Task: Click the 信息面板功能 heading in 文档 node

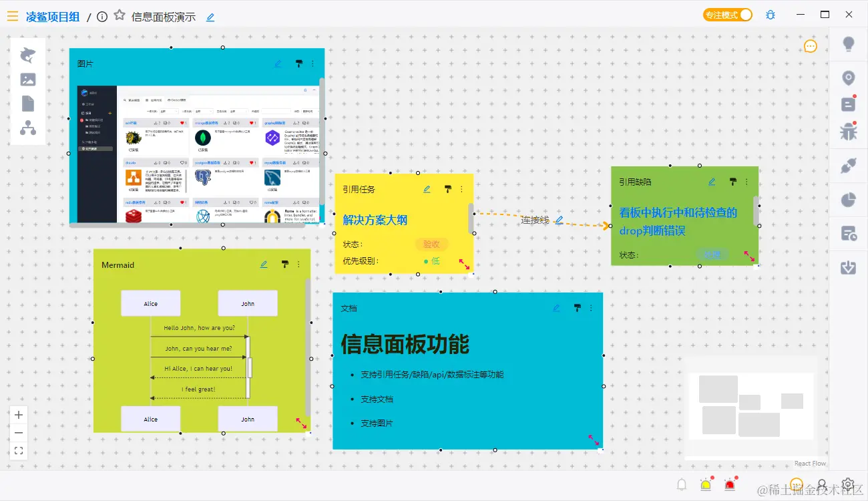Action: click(x=405, y=345)
